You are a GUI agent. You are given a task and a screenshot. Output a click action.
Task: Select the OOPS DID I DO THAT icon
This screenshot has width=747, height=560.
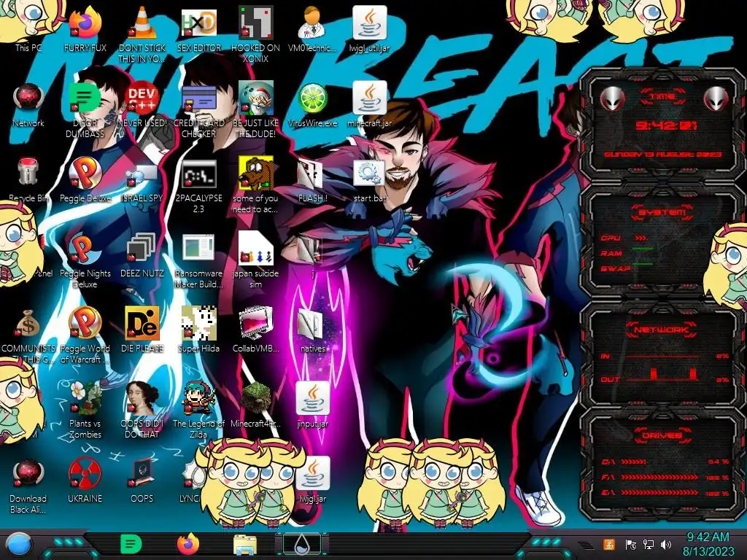coord(142,410)
